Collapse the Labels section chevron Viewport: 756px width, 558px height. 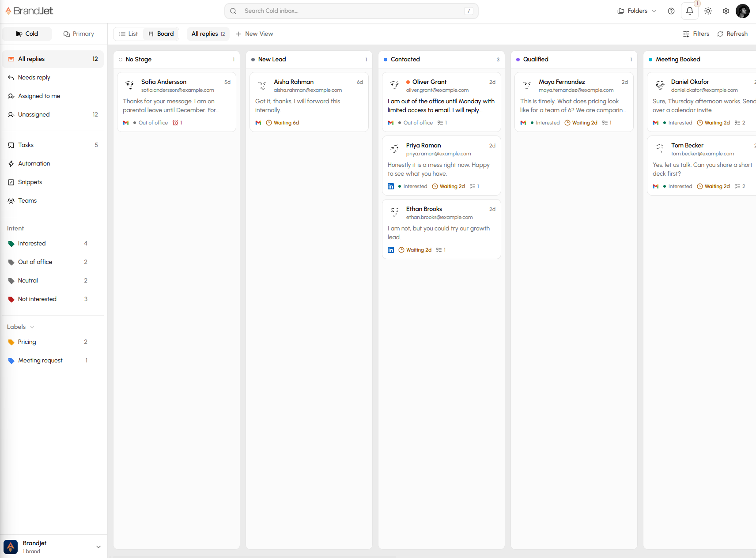(x=32, y=327)
